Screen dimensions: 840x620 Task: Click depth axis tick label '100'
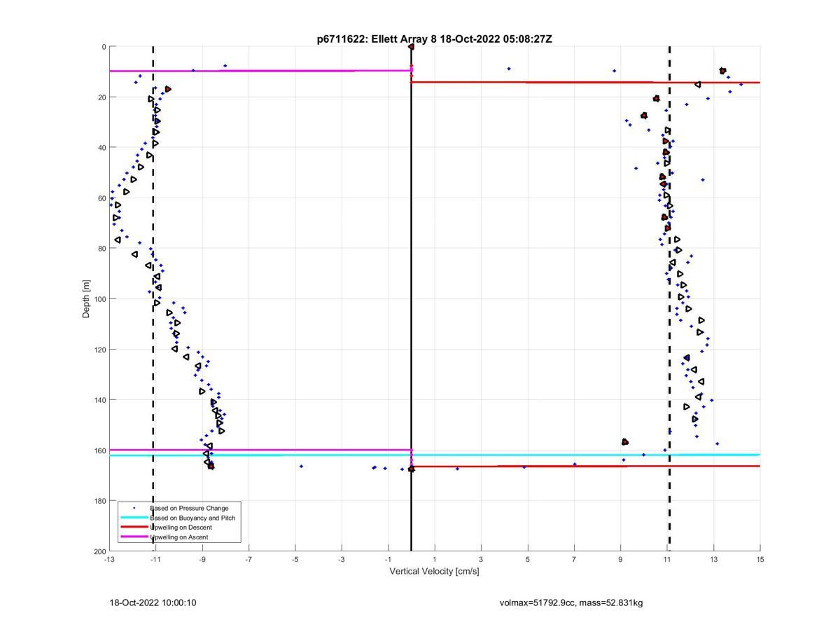(99, 299)
